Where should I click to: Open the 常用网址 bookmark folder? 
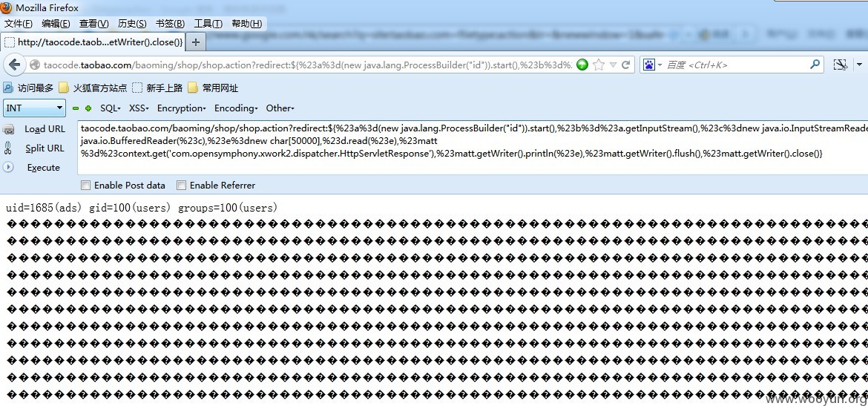[x=213, y=88]
